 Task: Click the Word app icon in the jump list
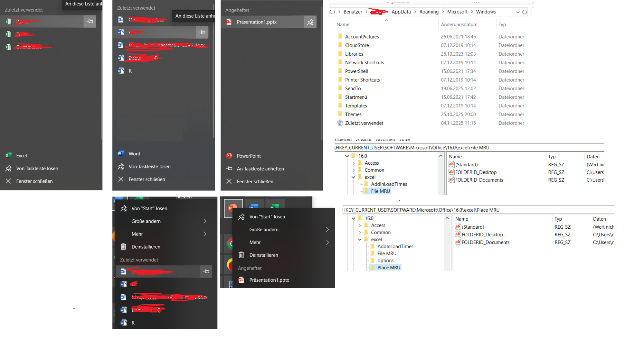click(x=121, y=154)
